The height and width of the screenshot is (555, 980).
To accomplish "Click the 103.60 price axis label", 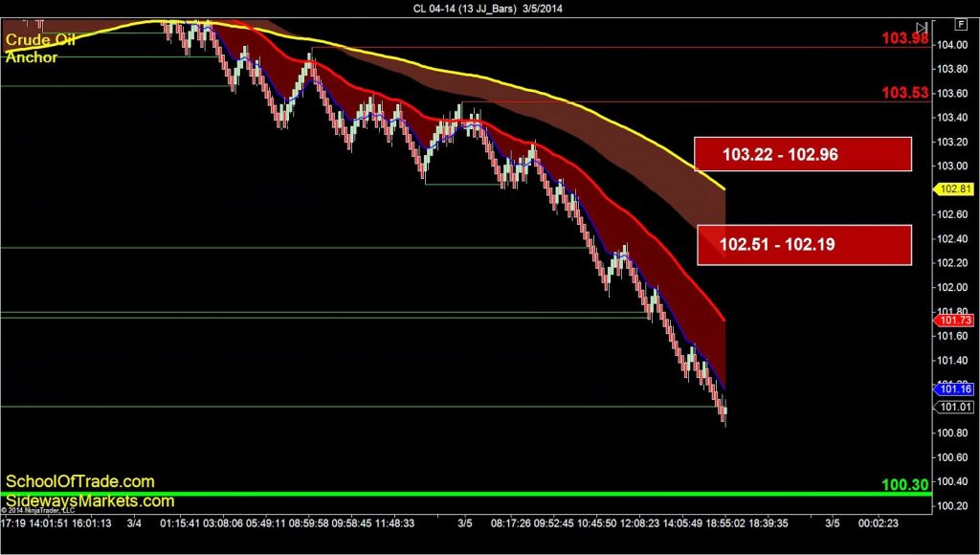I will click(950, 93).
